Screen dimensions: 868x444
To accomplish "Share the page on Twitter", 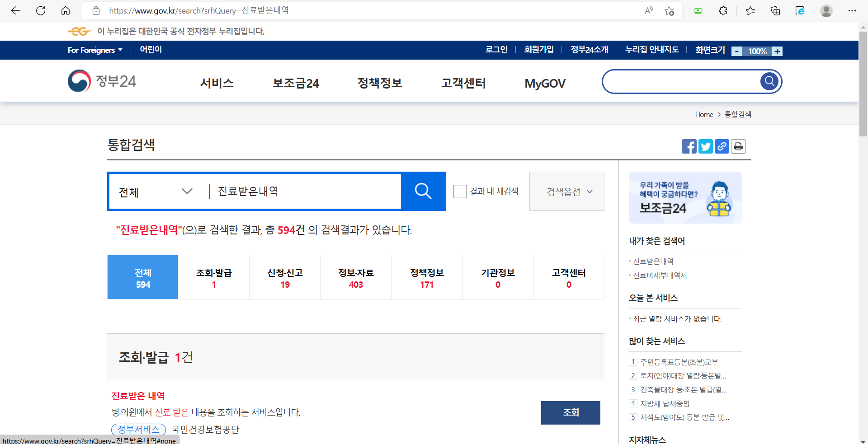I will pyautogui.click(x=705, y=146).
